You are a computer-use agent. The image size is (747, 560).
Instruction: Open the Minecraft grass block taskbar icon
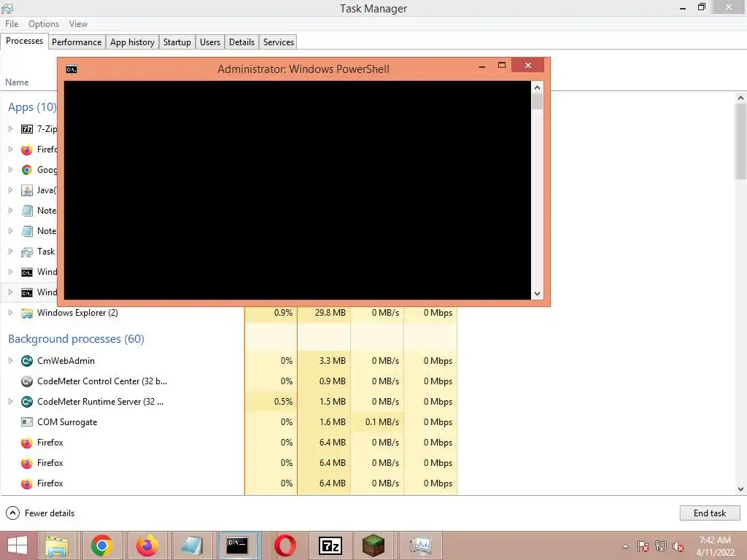pos(373,545)
